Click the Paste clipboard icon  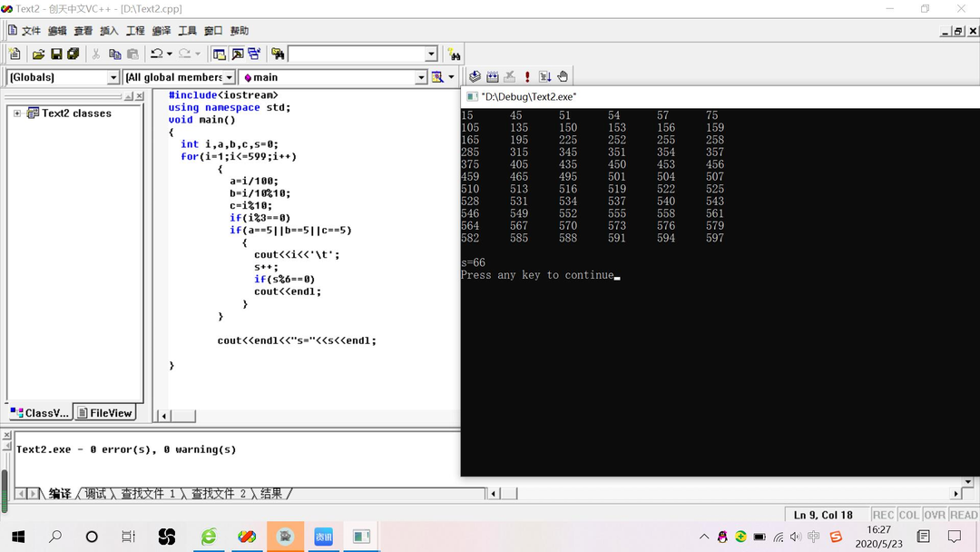coord(132,54)
